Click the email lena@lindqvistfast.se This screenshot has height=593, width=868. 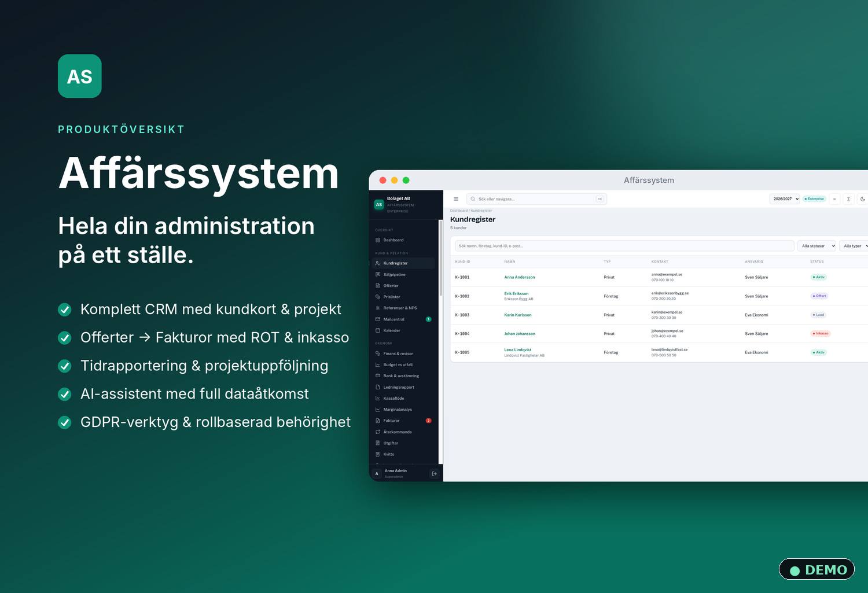(670, 349)
